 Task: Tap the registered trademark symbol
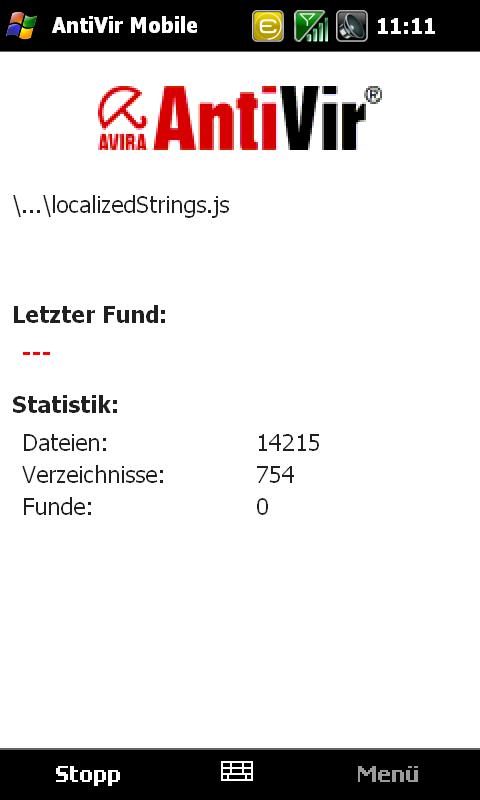coord(373,96)
